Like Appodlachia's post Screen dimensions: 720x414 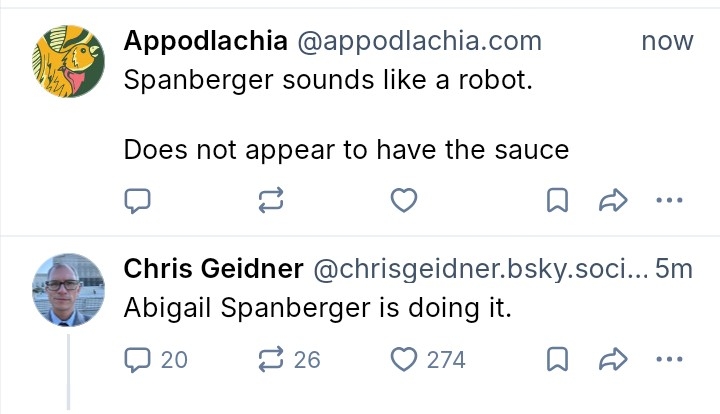[x=403, y=202]
